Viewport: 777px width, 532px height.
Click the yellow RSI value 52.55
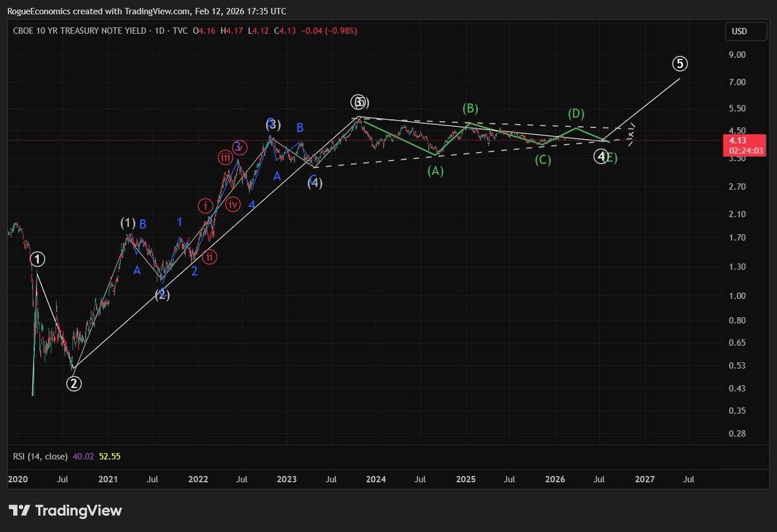(x=110, y=456)
